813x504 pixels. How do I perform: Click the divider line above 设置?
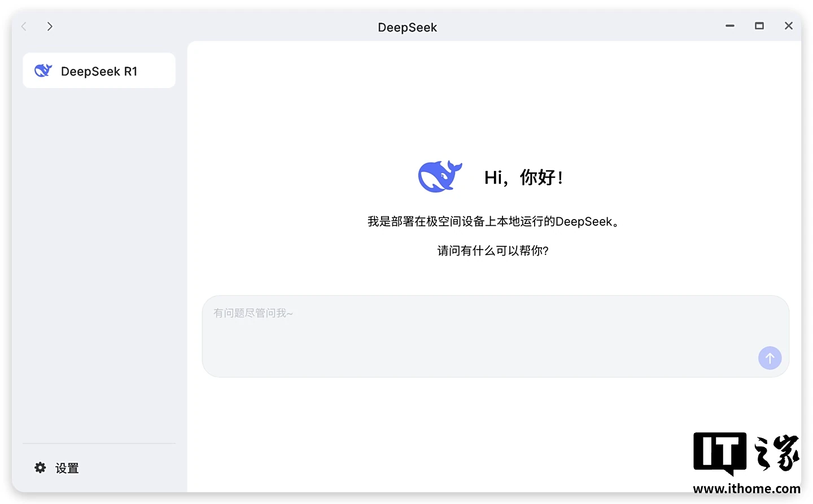pyautogui.click(x=99, y=444)
